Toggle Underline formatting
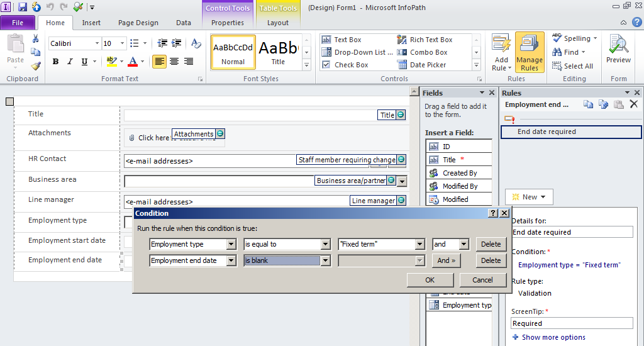 (x=84, y=62)
